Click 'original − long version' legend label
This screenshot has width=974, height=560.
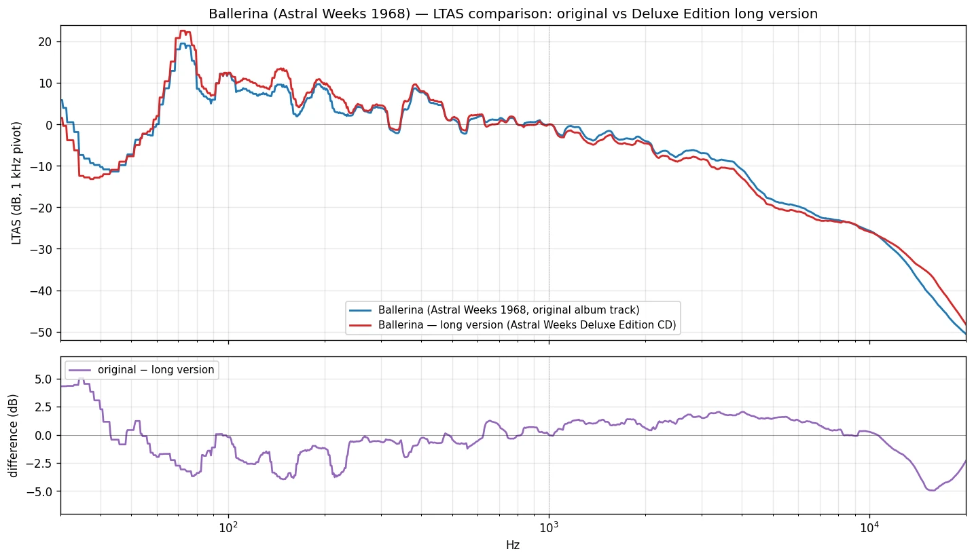(x=156, y=370)
